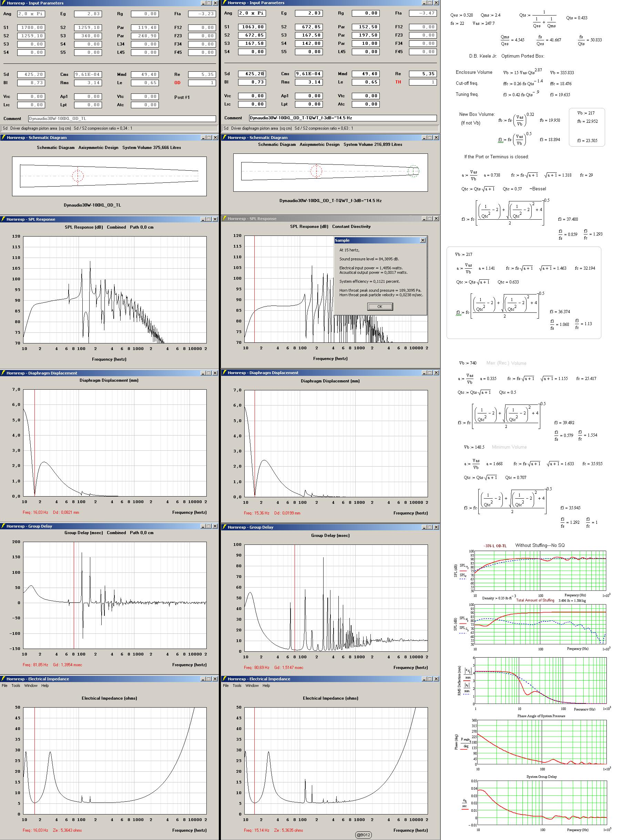Screen dimensions: 633x840
Task: Close the Sample dialog with its X
Action: [423, 240]
